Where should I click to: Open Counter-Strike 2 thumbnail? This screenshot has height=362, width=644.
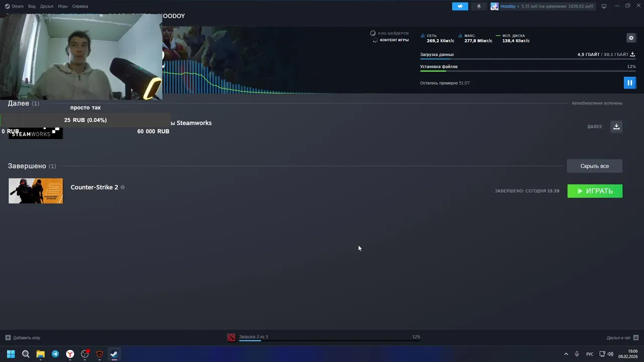click(36, 191)
